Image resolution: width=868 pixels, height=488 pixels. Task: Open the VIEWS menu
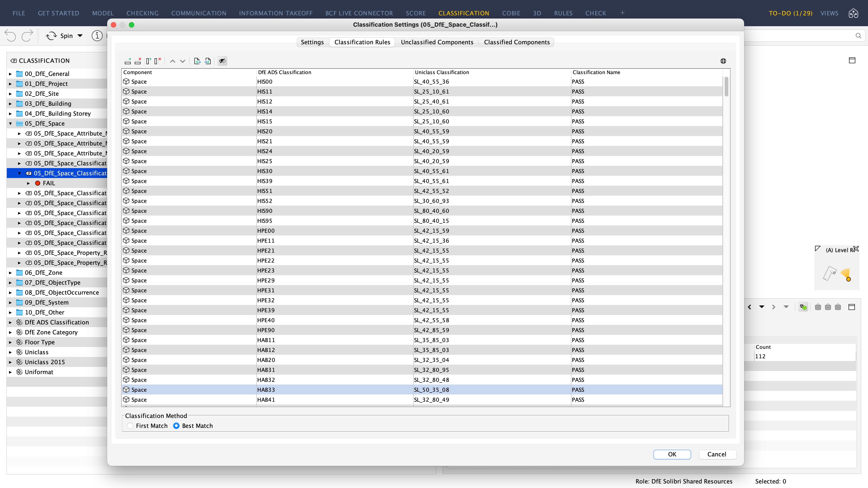coord(829,13)
